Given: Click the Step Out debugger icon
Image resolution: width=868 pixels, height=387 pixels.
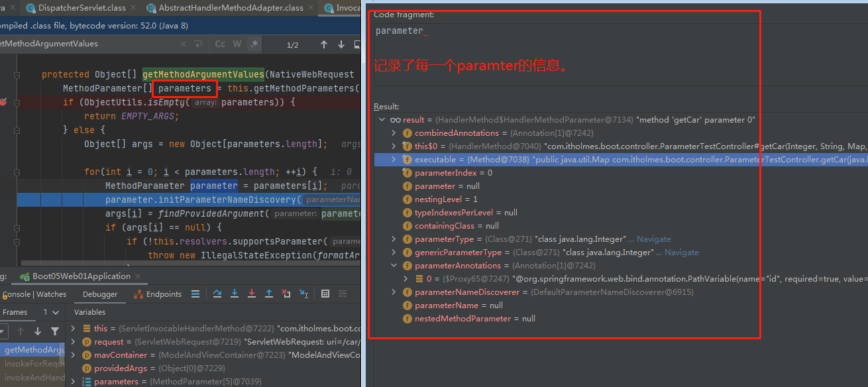Looking at the screenshot, I should [x=269, y=294].
